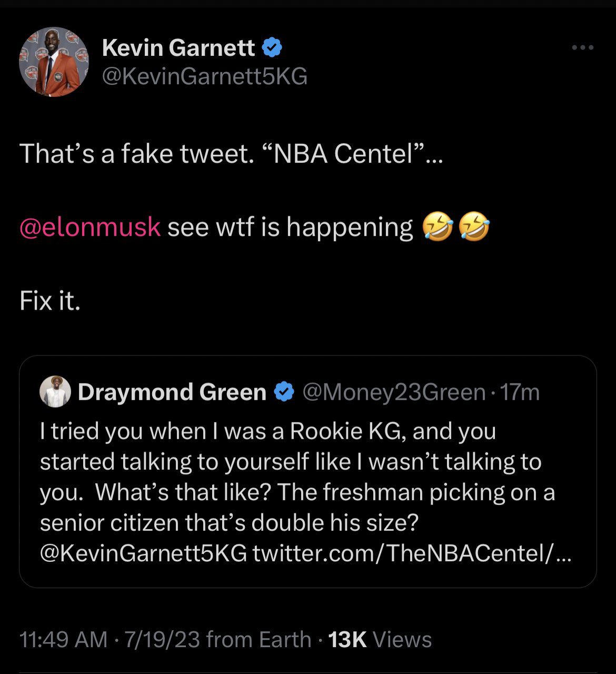The width and height of the screenshot is (616, 674).
Task: Click the 'from Earth' location text
Action: click(259, 640)
